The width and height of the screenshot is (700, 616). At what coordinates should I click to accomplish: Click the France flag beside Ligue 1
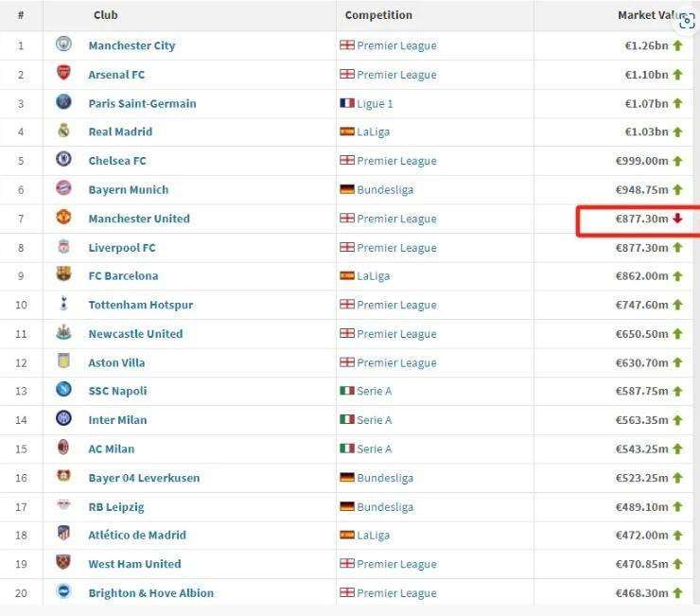pos(347,103)
